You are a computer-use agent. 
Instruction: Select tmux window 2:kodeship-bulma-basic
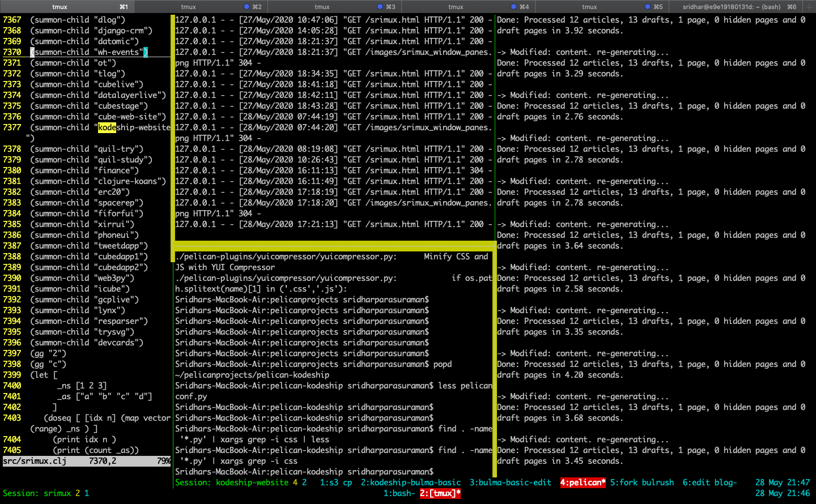pyautogui.click(x=411, y=482)
